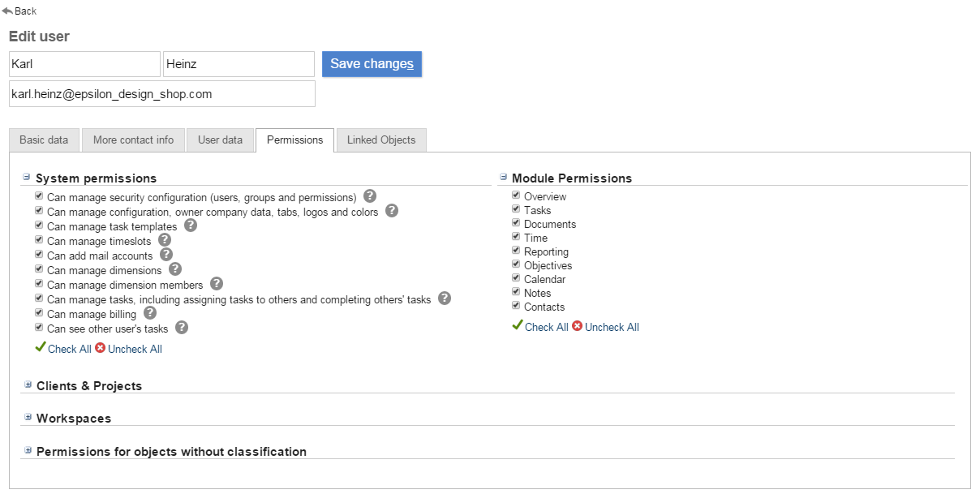Switch to the Basic data tab
Viewport: 980px width, 494px height.
[44, 140]
